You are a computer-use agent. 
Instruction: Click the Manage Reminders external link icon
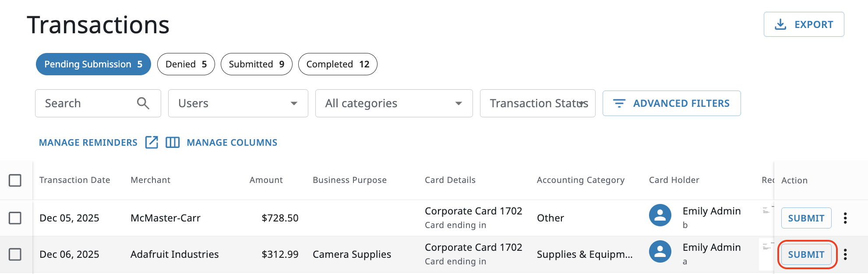(x=152, y=142)
